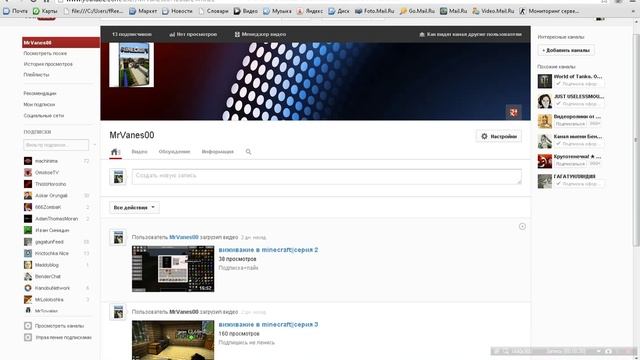640x360 pixels.
Task: Open the Почта bookmark
Action: coord(16,11)
